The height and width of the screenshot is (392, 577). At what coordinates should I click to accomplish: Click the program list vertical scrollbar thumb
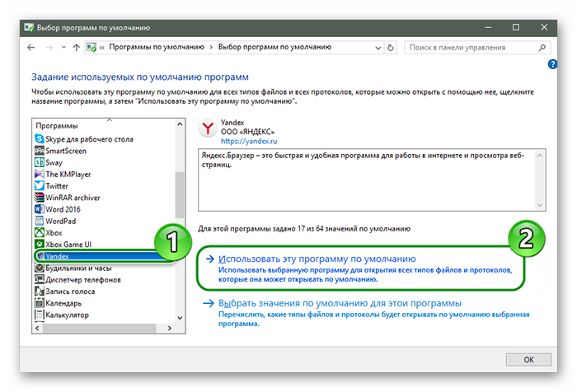click(x=180, y=195)
